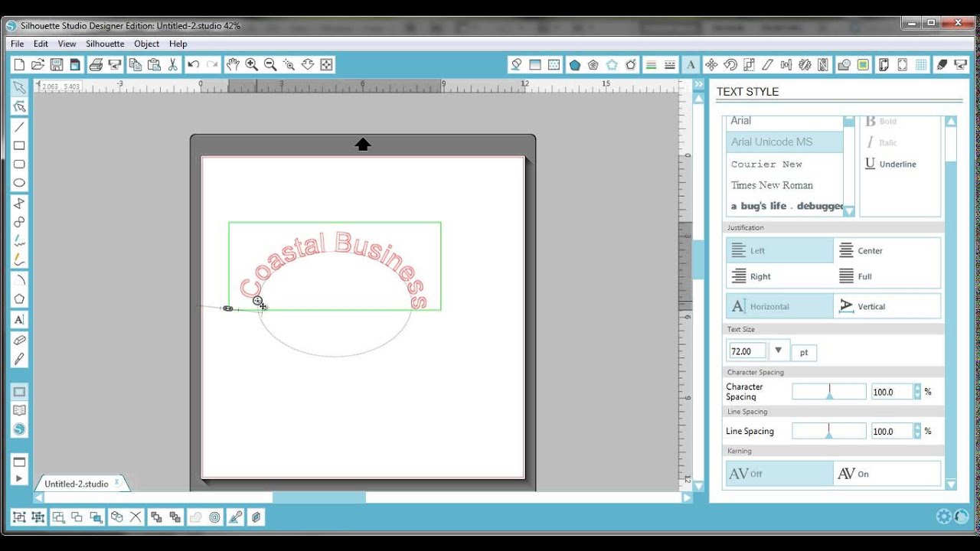Viewport: 980px width, 551px height.
Task: Open the Text Style A icon
Action: point(690,65)
